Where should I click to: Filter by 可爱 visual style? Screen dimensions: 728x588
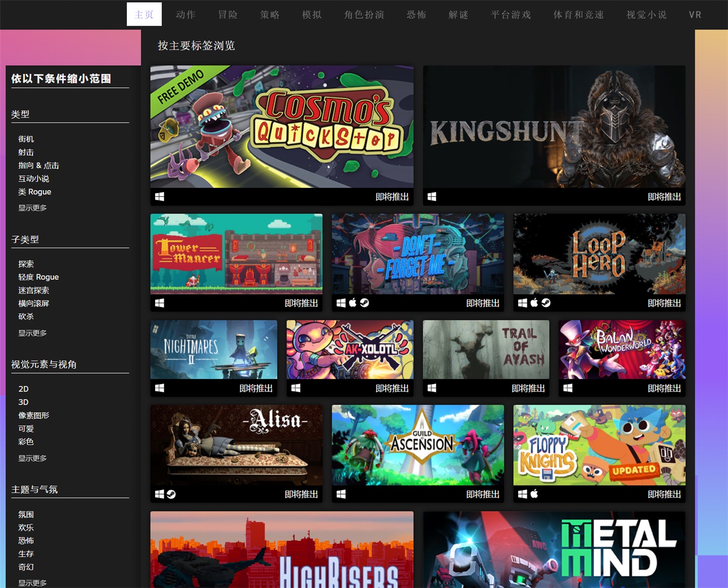tap(26, 428)
